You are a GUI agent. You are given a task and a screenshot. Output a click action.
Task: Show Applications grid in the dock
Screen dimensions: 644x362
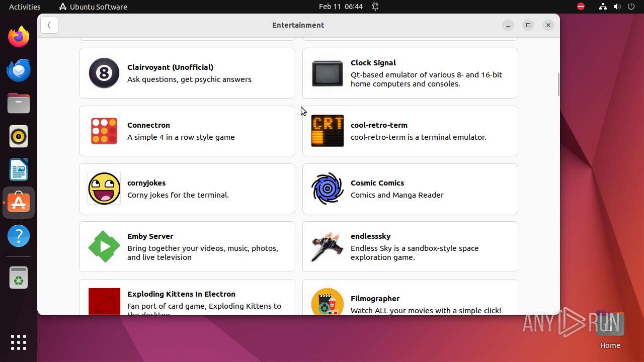(x=19, y=342)
